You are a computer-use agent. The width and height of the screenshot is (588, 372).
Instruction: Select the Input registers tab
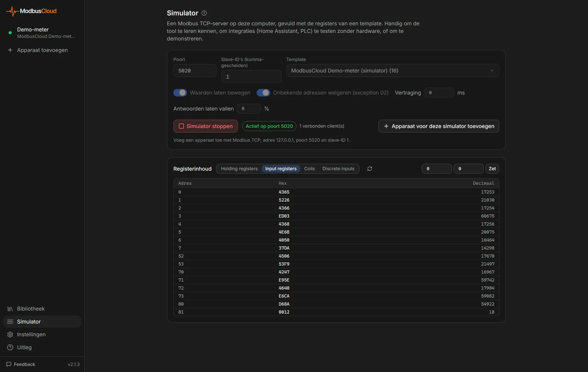click(x=281, y=169)
